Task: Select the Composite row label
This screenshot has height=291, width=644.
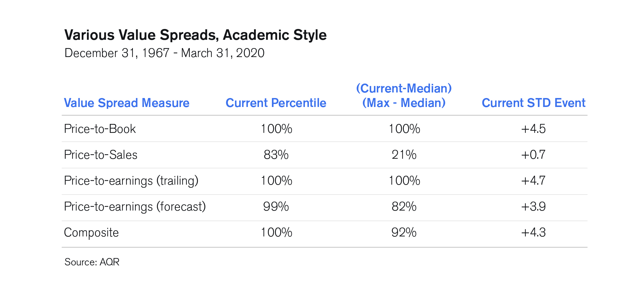Action: pos(91,233)
